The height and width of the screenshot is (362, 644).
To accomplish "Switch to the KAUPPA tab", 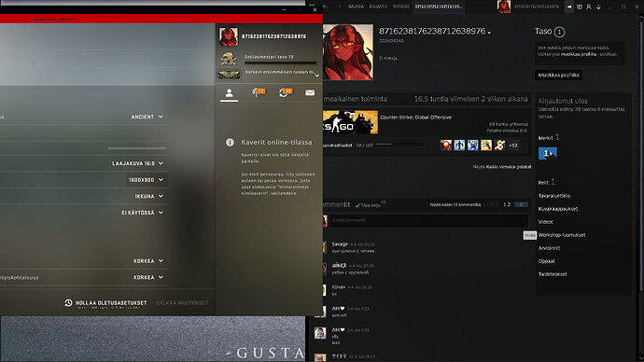I will (357, 7).
